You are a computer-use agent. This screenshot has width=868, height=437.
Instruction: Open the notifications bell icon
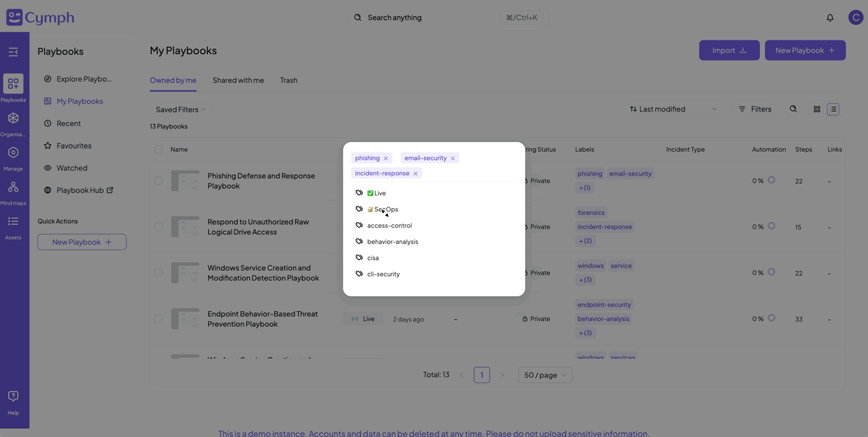coord(830,18)
